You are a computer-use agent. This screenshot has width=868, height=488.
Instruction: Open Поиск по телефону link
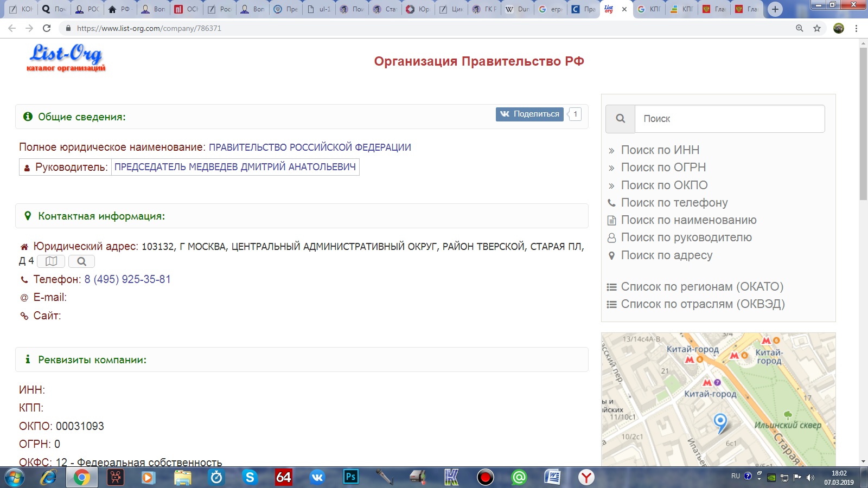674,203
